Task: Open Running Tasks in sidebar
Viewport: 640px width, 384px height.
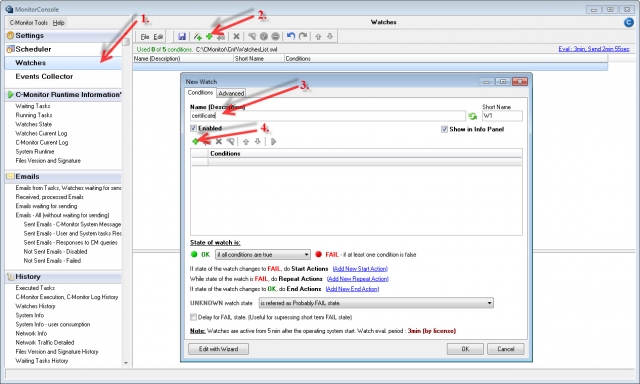Action: [34, 115]
